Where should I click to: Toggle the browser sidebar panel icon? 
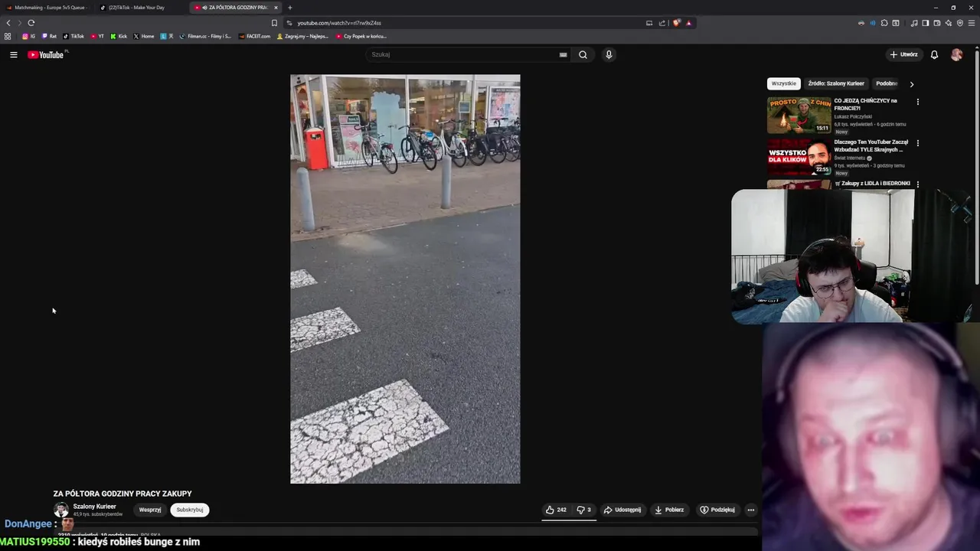click(x=925, y=23)
